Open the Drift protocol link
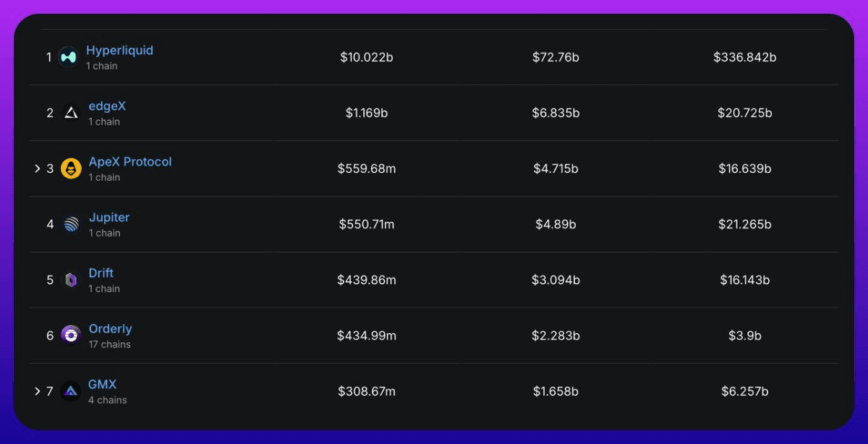This screenshot has width=868, height=444. pyautogui.click(x=101, y=273)
